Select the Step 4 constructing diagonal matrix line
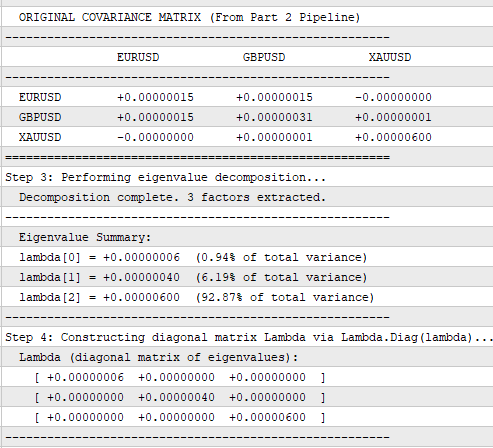The width and height of the screenshot is (493, 448). (x=249, y=337)
